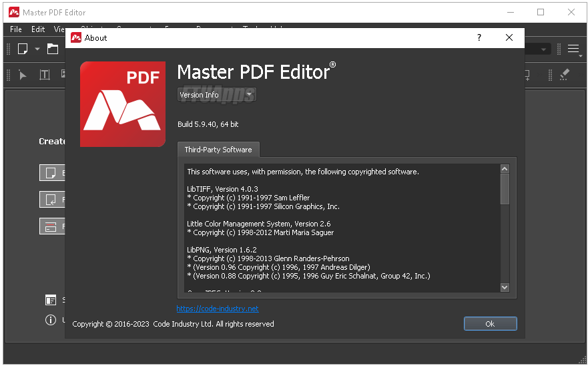Close the About dialog
Screen dimensions: 588x366
point(509,37)
